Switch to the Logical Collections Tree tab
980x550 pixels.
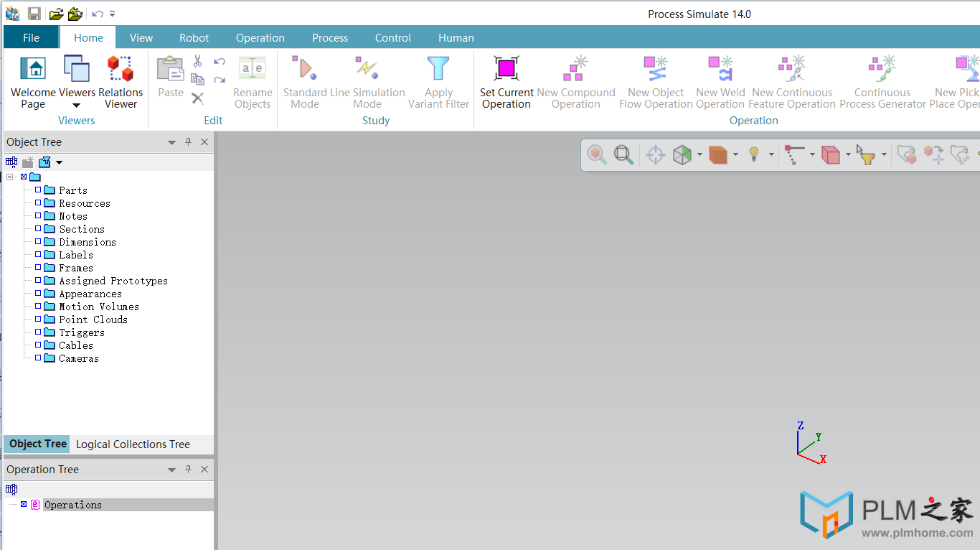(133, 444)
